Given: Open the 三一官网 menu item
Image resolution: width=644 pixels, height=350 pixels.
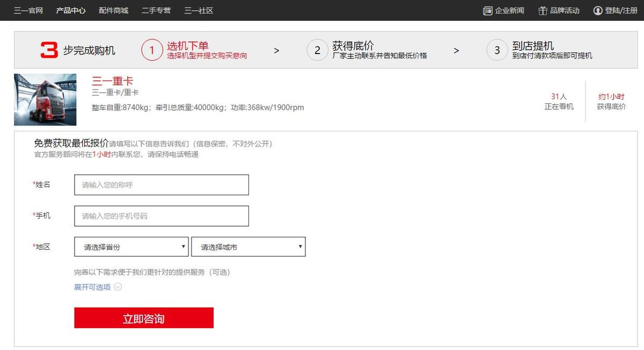Looking at the screenshot, I should tap(28, 10).
